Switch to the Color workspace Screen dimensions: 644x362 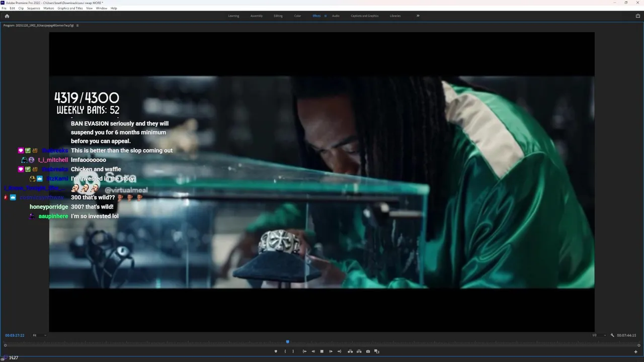297,16
